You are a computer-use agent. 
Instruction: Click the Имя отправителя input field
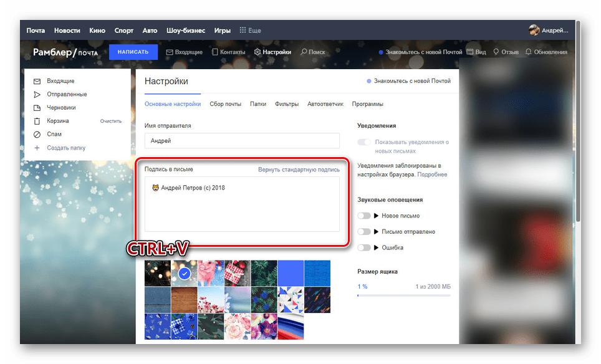point(242,141)
